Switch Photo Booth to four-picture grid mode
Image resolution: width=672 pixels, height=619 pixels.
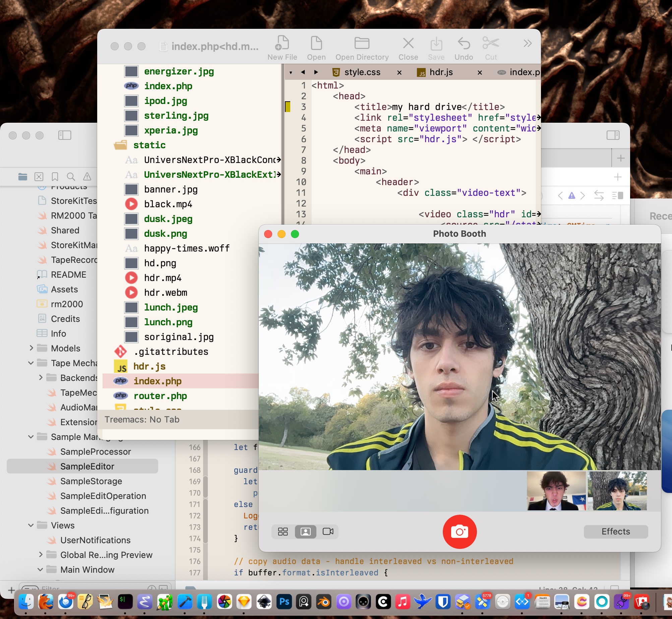click(x=283, y=531)
